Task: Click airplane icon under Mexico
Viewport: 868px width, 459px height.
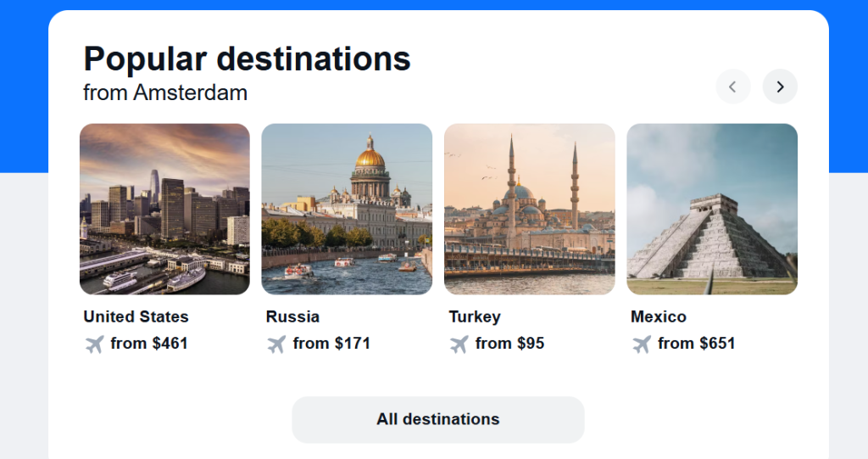Action: (x=642, y=344)
